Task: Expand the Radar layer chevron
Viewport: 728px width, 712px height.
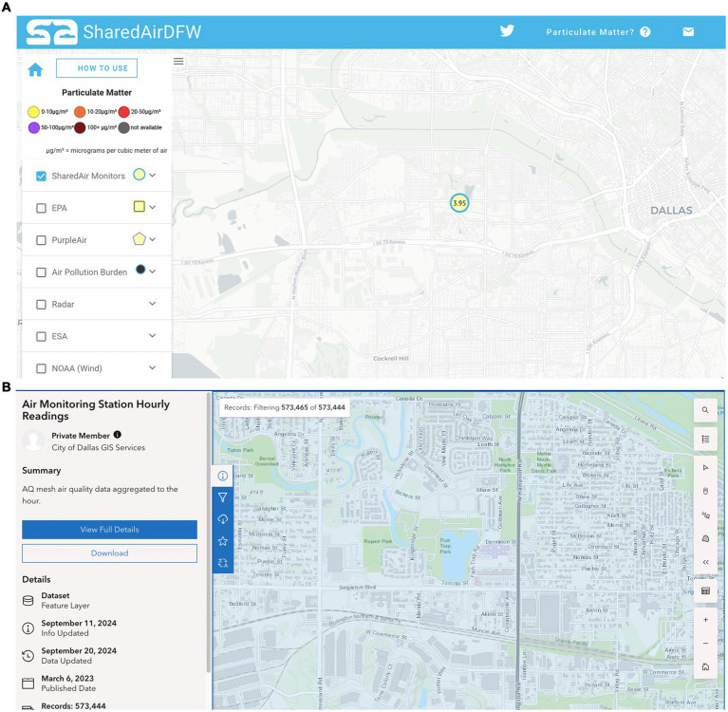Action: (152, 304)
